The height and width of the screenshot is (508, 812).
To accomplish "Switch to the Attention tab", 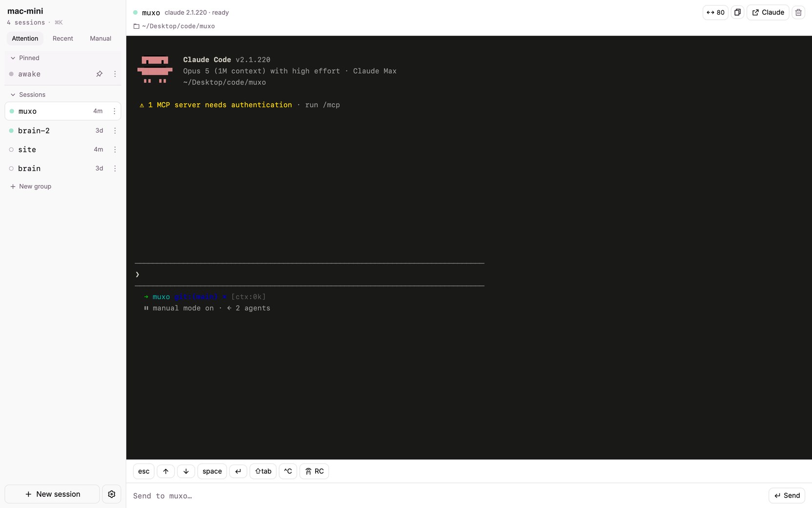I will (x=25, y=39).
